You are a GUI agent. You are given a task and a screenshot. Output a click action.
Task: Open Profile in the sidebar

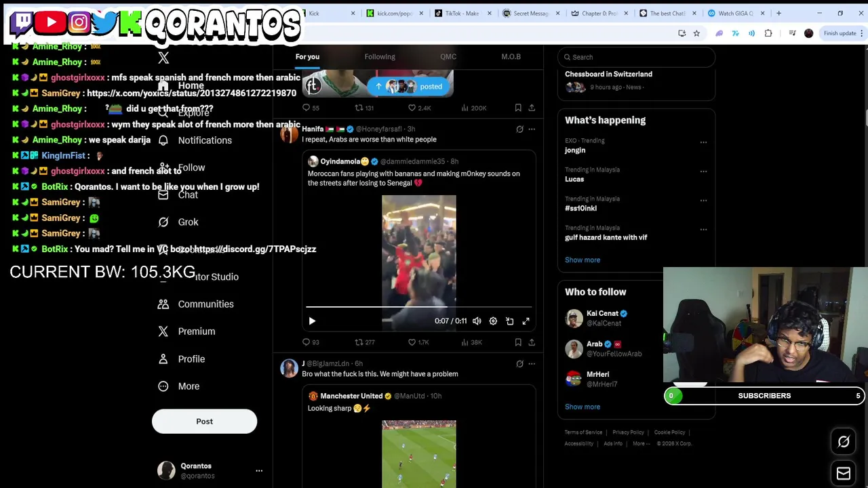[181, 359]
